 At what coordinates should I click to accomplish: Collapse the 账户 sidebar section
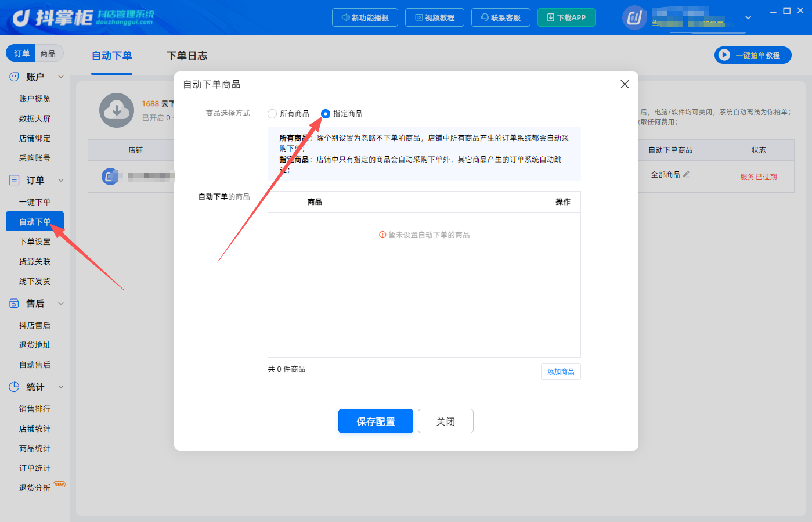pos(61,77)
